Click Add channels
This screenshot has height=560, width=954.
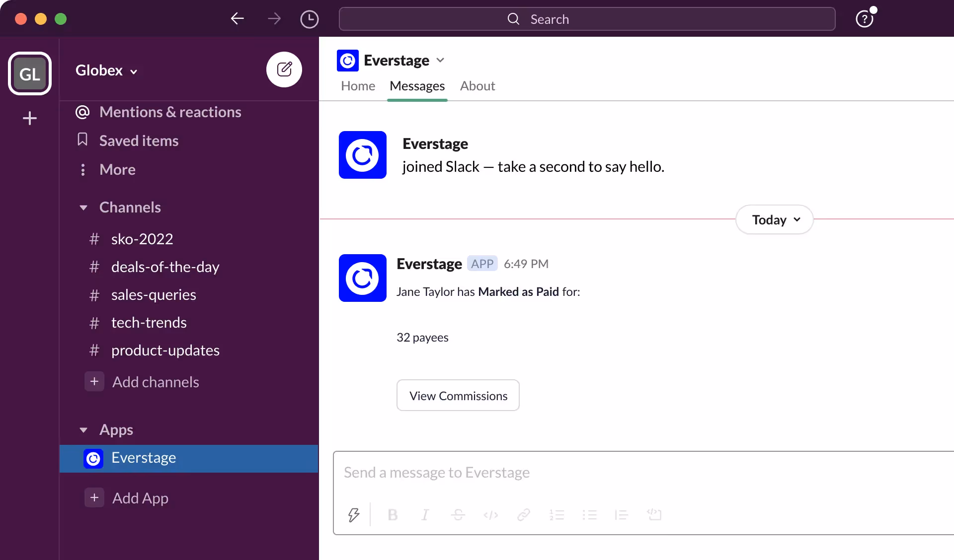point(156,382)
